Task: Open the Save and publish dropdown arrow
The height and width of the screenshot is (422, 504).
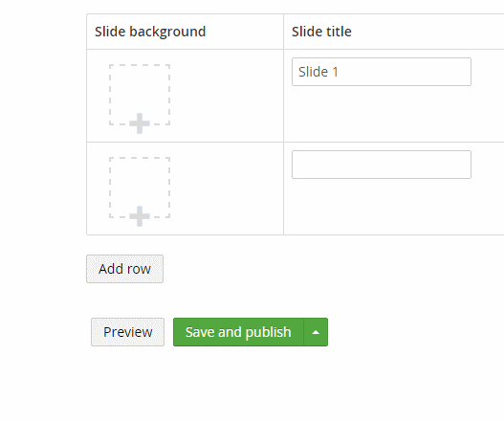Action: coord(316,332)
